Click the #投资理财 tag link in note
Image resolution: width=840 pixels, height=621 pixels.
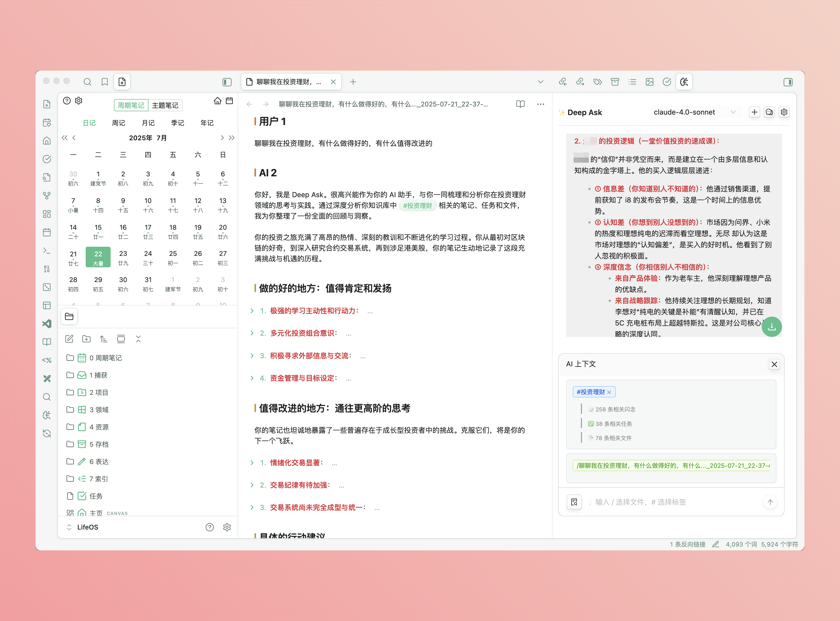[x=417, y=206]
